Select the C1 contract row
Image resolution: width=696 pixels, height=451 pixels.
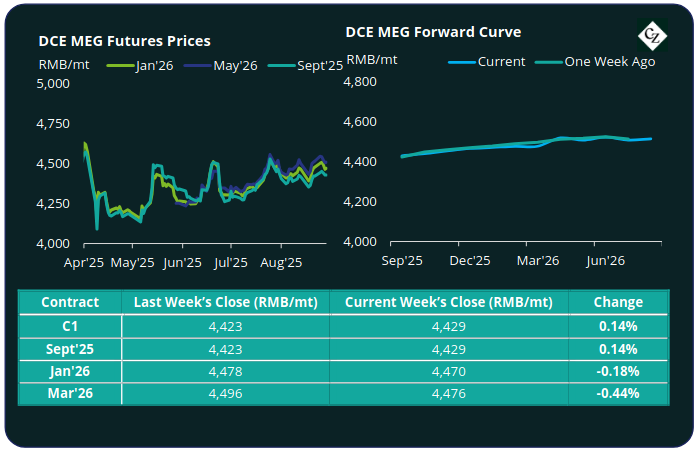(70, 326)
